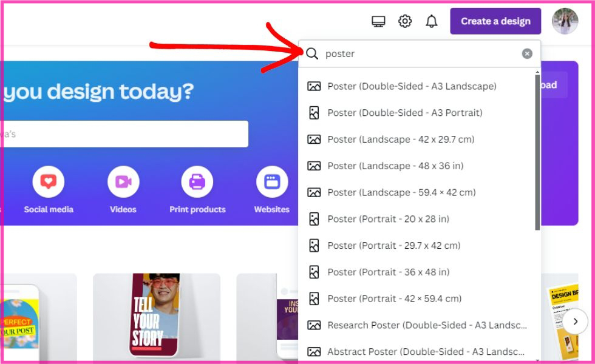The image size is (595, 364).
Task: Select Poster (Double-Sided - A3 Portrait)
Action: [416, 113]
